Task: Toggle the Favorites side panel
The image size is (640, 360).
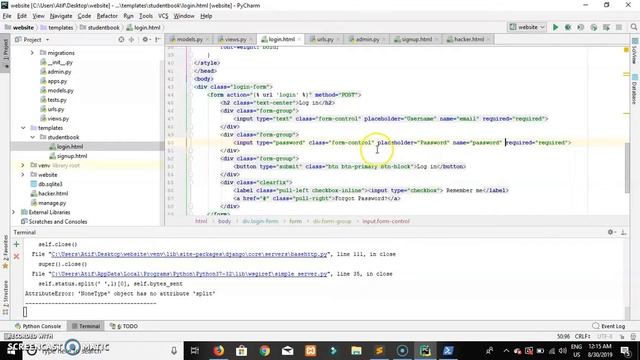Action: [x=5, y=252]
